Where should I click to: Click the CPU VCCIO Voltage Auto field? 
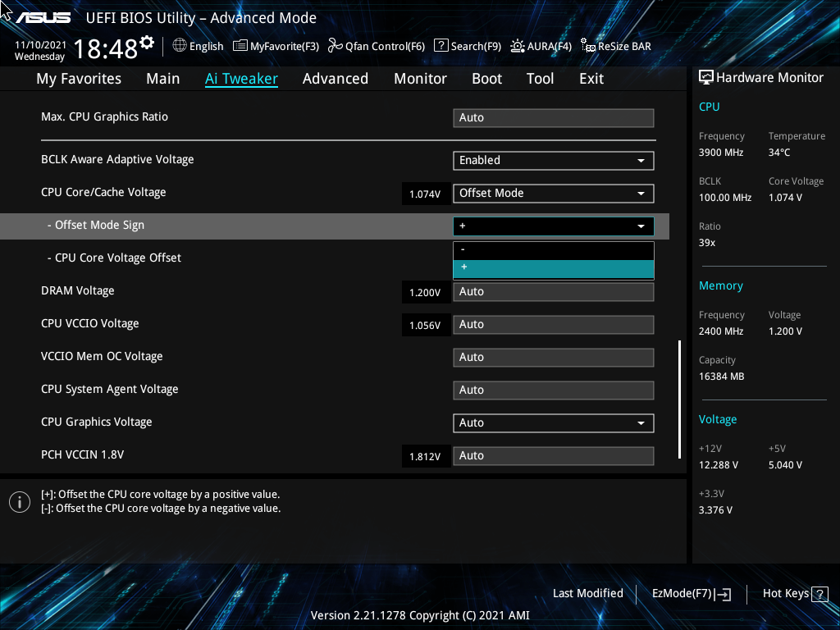554,325
